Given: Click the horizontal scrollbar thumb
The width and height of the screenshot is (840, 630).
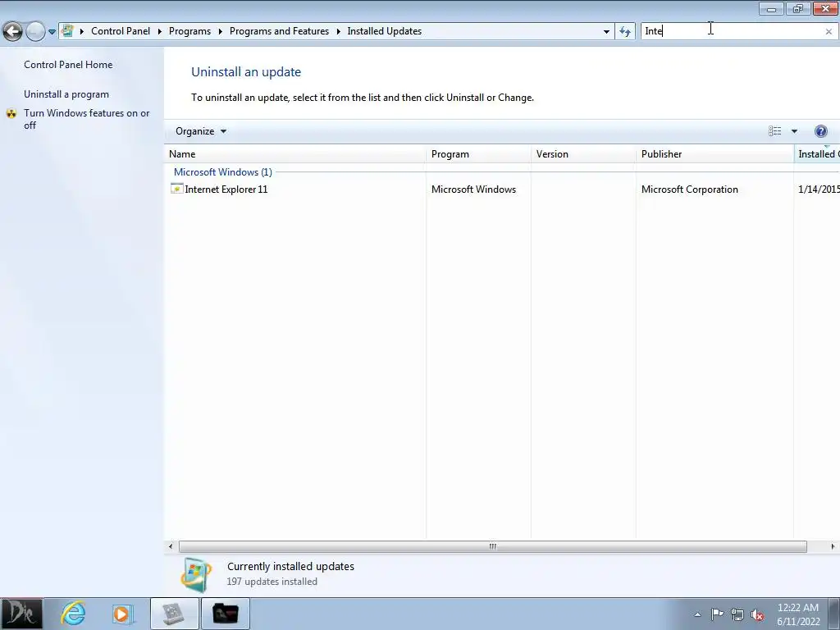Looking at the screenshot, I should pyautogui.click(x=492, y=546).
